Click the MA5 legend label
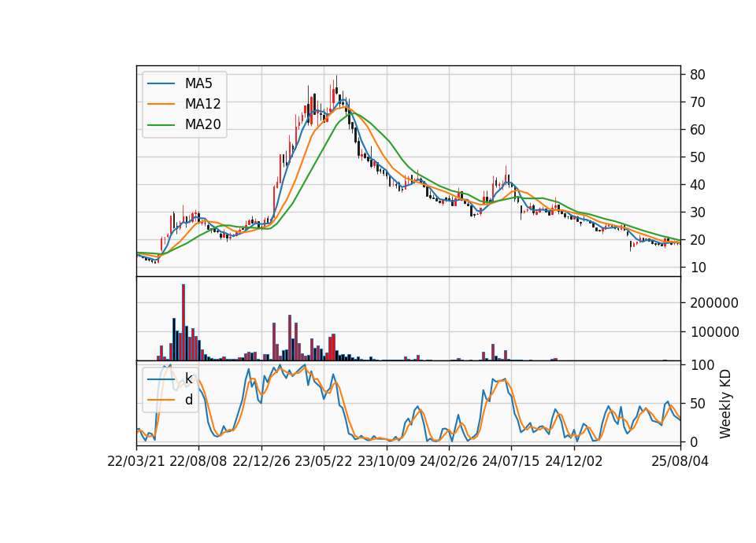 click(x=198, y=83)
